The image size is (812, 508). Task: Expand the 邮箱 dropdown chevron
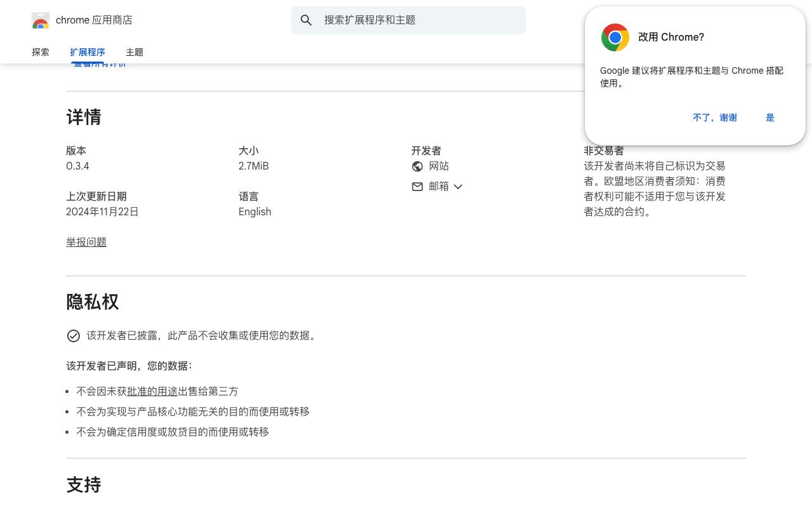click(458, 187)
